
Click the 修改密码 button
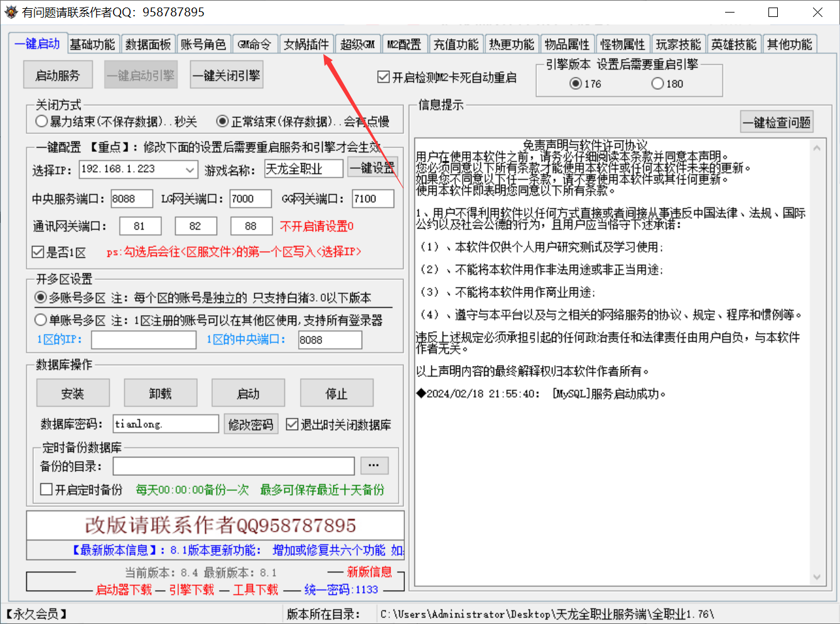[250, 424]
